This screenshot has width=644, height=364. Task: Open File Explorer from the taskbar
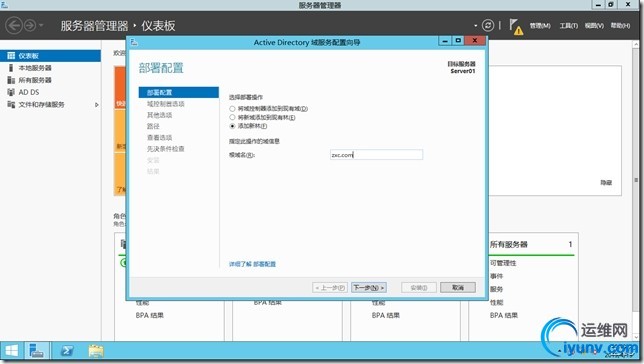pyautogui.click(x=96, y=350)
